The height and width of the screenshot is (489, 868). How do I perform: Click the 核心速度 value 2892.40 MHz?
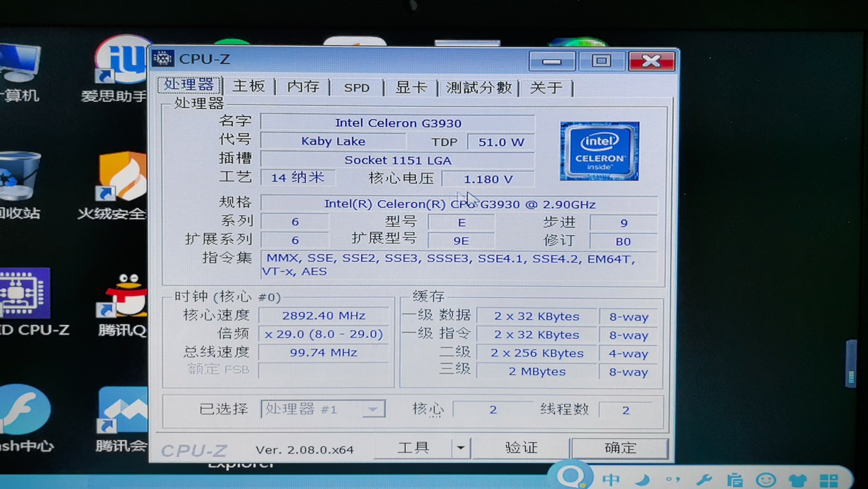tap(324, 316)
